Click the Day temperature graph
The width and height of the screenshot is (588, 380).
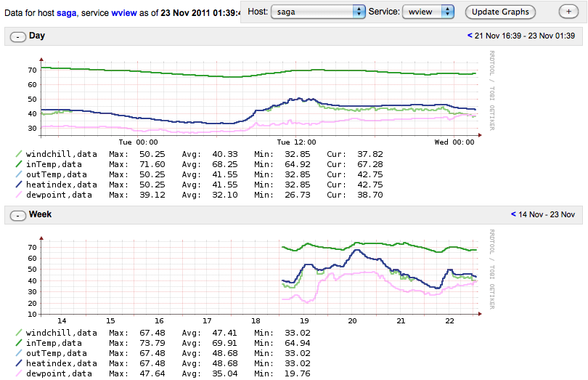pos(258,98)
